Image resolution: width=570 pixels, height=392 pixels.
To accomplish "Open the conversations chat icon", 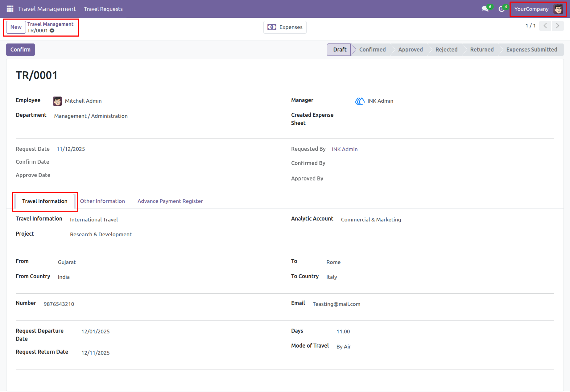I will tap(485, 9).
